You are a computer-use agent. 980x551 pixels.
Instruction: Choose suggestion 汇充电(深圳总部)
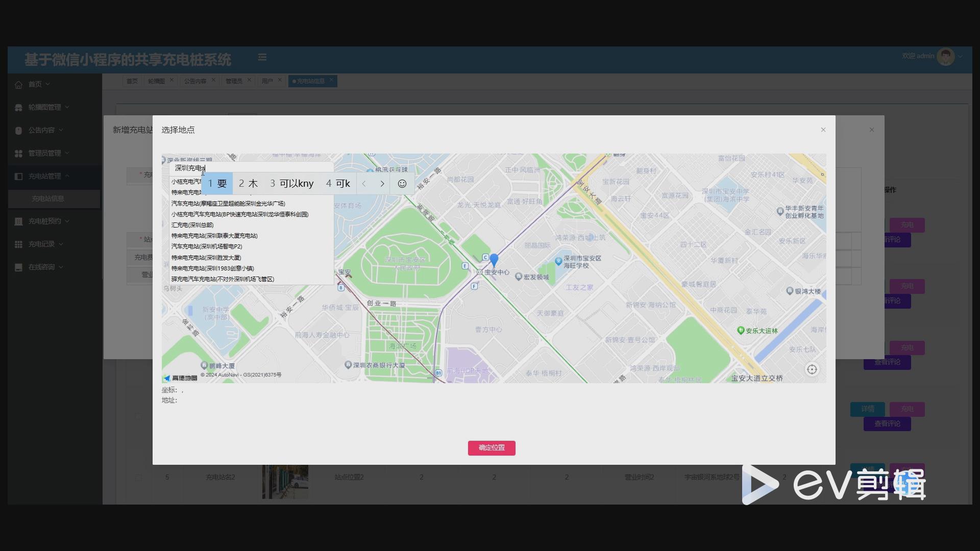pyautogui.click(x=192, y=225)
